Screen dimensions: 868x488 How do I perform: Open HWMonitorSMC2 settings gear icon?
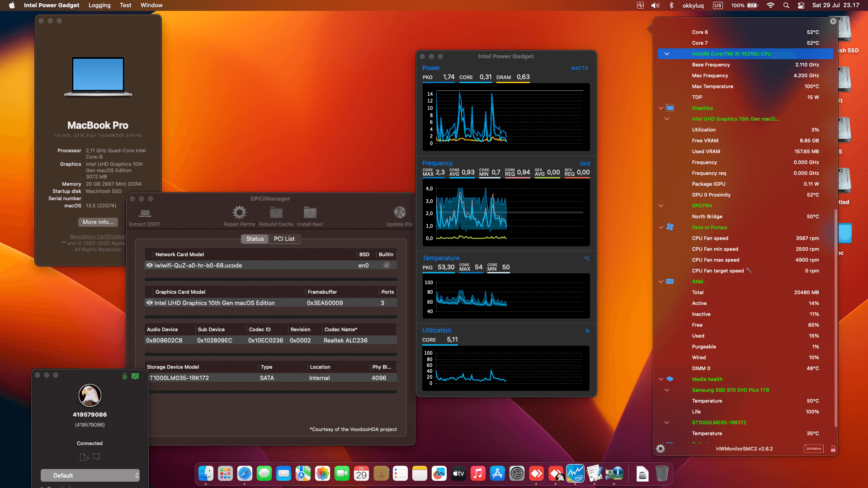point(660,449)
